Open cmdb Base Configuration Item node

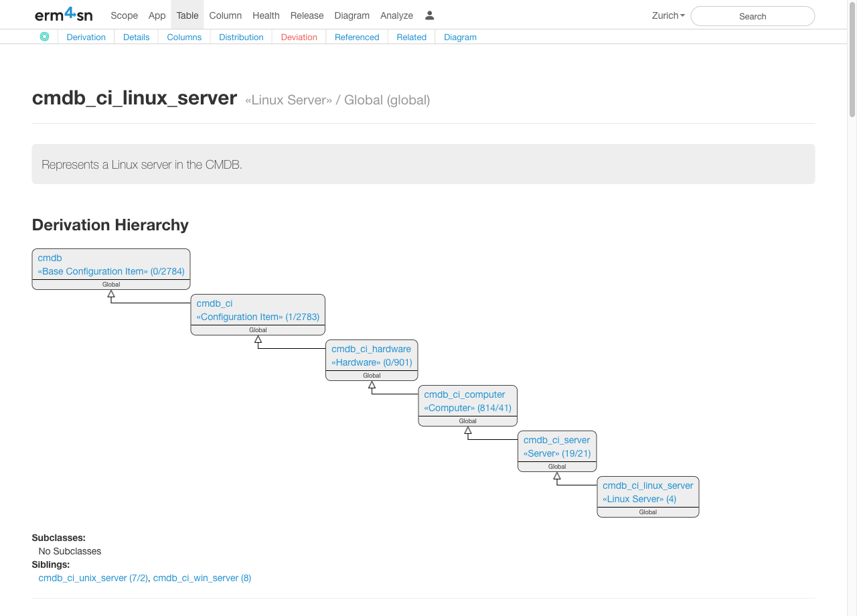pyautogui.click(x=110, y=264)
